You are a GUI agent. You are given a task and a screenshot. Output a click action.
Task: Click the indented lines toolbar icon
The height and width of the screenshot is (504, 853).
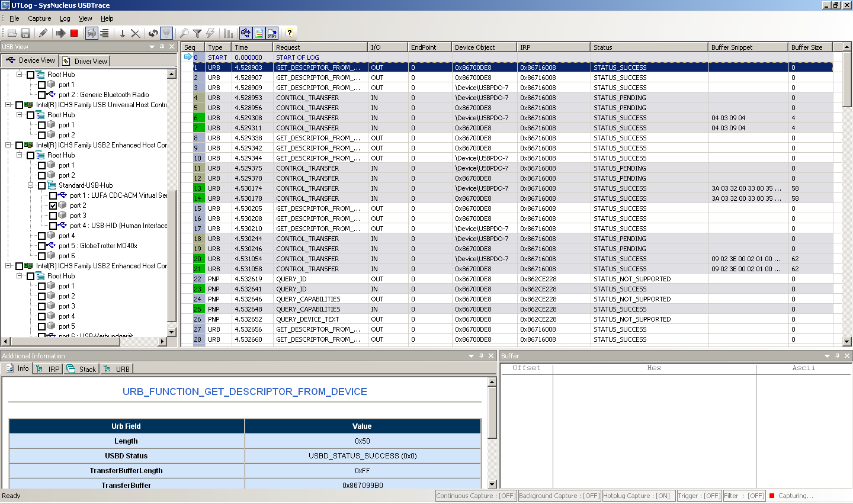pos(105,33)
